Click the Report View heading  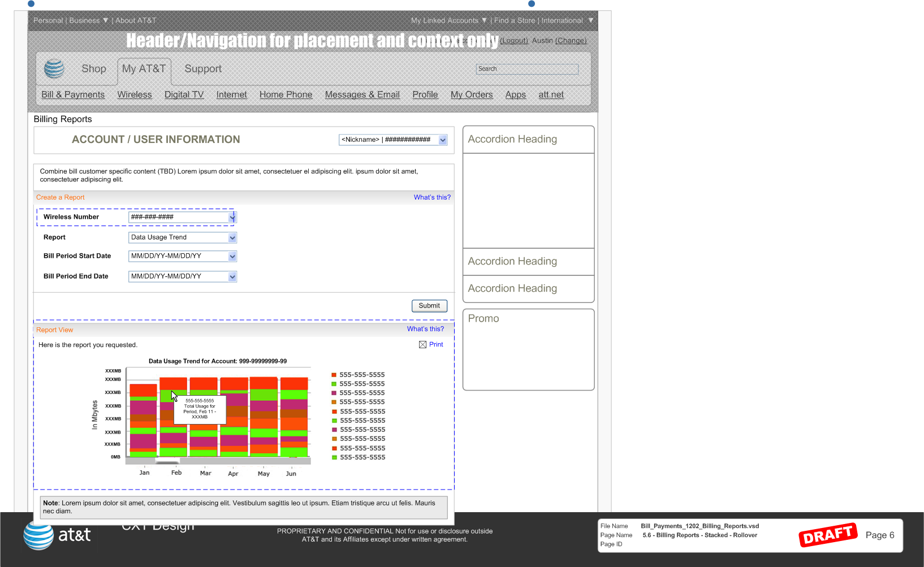(55, 330)
